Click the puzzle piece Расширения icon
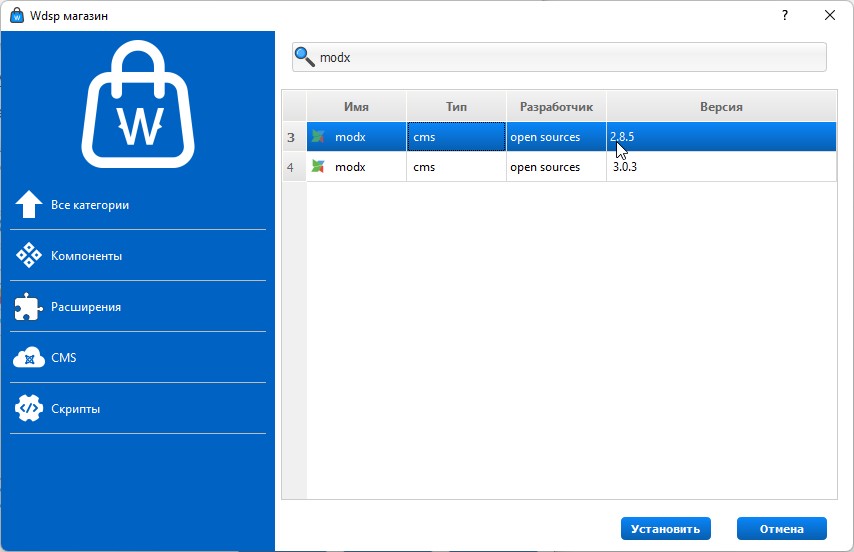 28,306
